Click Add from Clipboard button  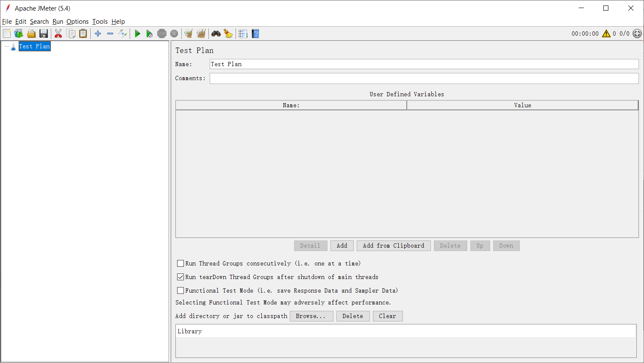tap(394, 246)
